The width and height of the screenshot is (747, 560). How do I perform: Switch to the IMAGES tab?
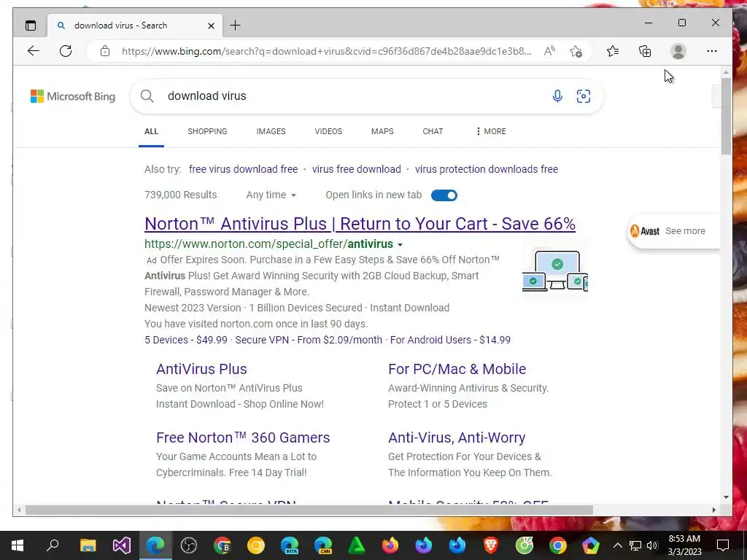tap(271, 131)
